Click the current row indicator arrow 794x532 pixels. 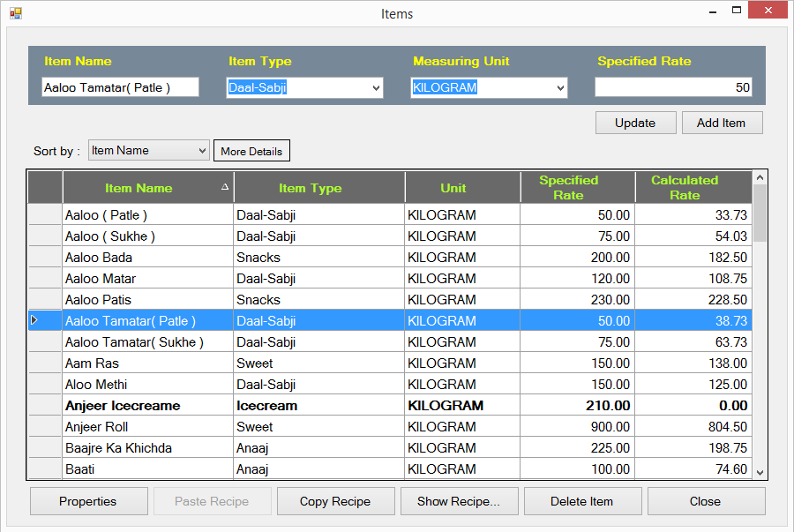click(x=34, y=320)
